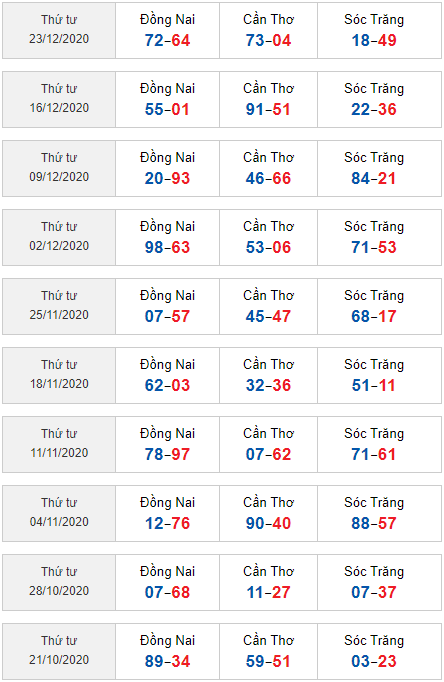Select Đồng Nai result 89-34
444x682 pixels.
pyautogui.click(x=167, y=662)
